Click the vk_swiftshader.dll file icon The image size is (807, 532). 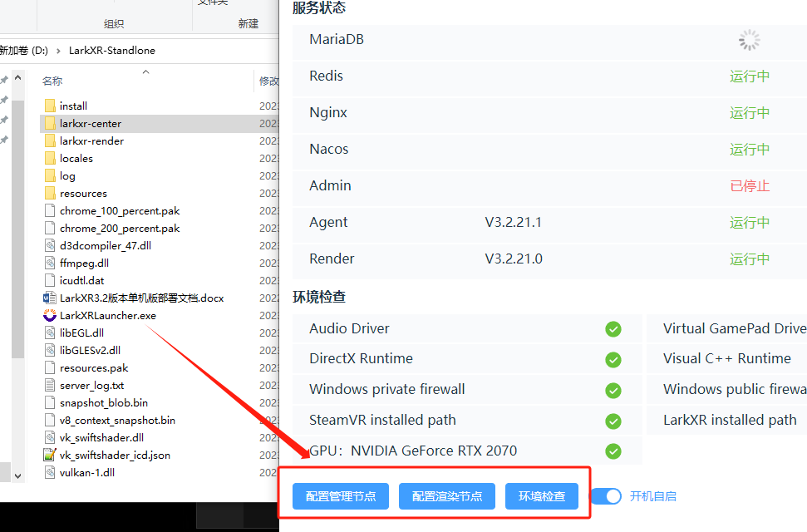pos(50,438)
